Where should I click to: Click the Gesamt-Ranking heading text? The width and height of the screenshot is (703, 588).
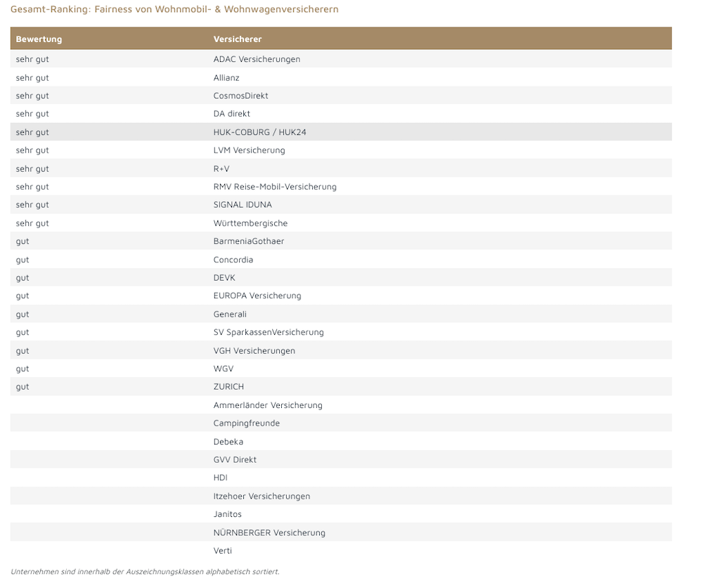[x=174, y=9]
